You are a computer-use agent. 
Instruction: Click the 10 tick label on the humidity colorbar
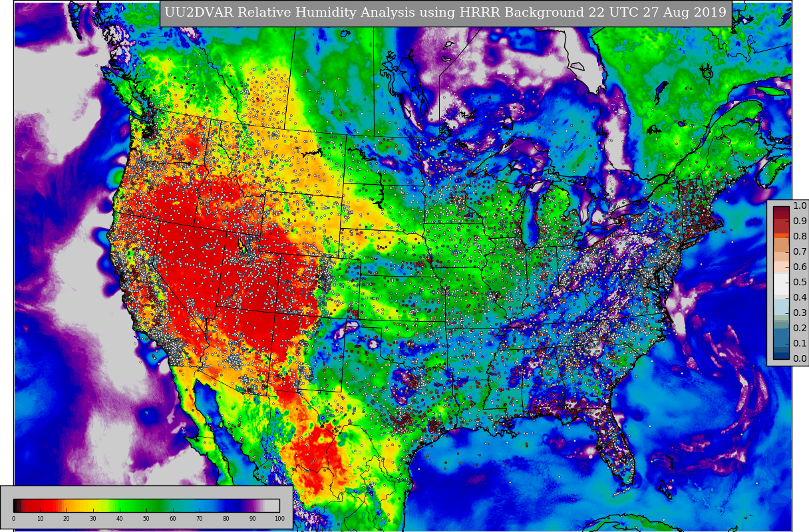coord(40,519)
